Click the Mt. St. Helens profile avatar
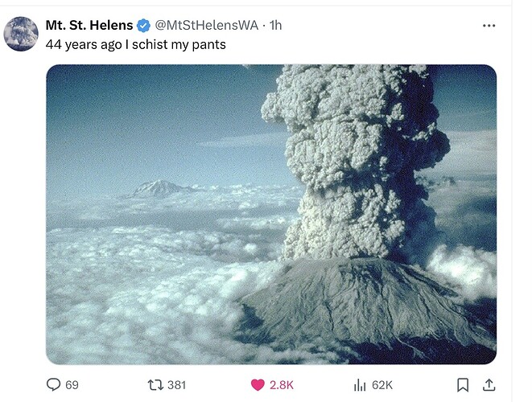Viewport: 532px width, 402px height. [x=21, y=34]
